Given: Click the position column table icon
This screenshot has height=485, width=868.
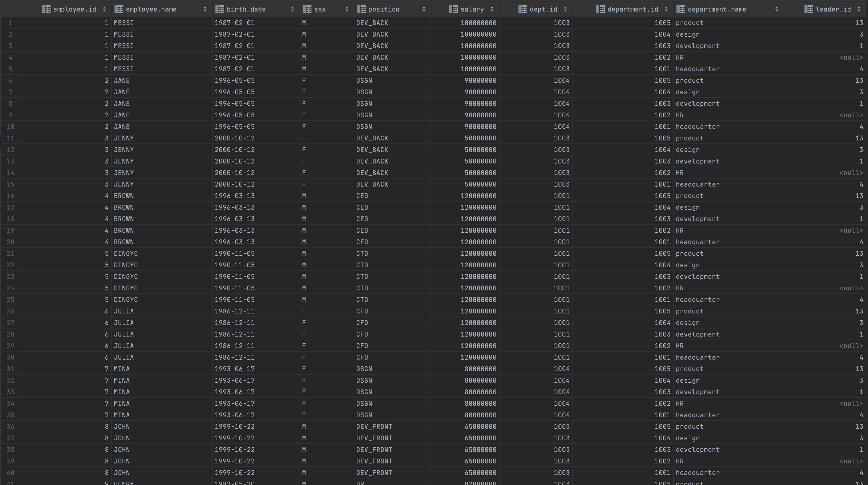Looking at the screenshot, I should pyautogui.click(x=361, y=9).
